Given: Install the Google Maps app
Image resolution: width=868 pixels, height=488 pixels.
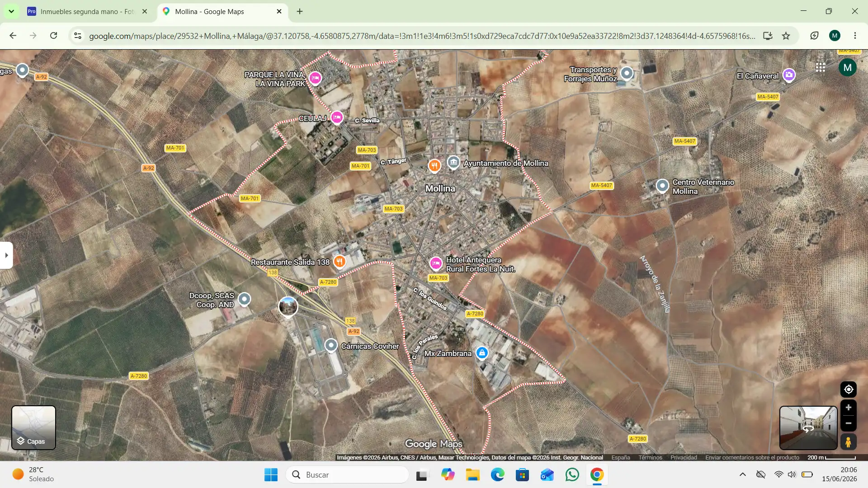Looking at the screenshot, I should coord(768,36).
